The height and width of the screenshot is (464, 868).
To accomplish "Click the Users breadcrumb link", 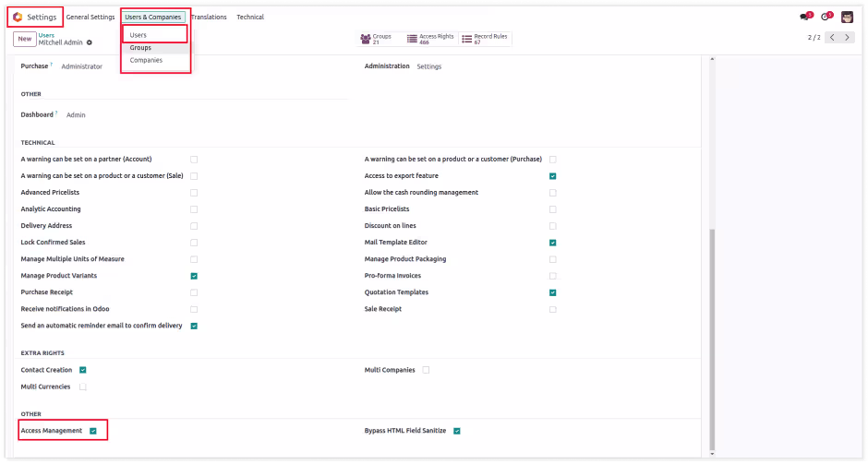I will pos(46,35).
